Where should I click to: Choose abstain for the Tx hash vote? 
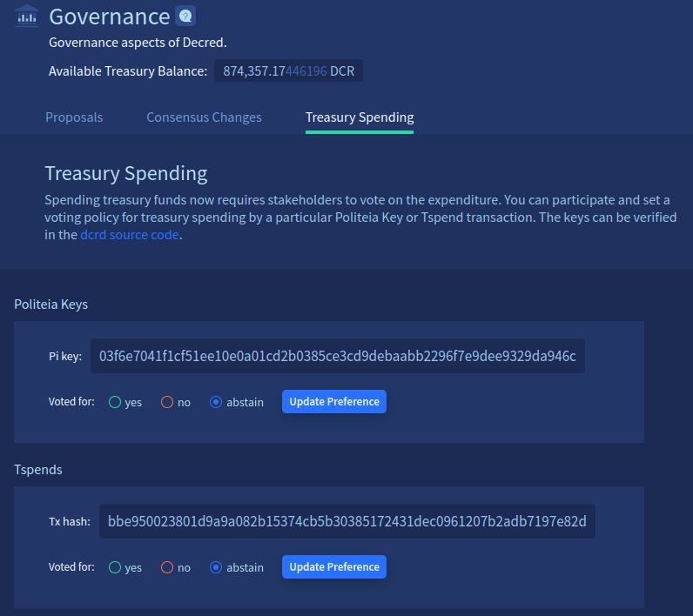click(216, 567)
